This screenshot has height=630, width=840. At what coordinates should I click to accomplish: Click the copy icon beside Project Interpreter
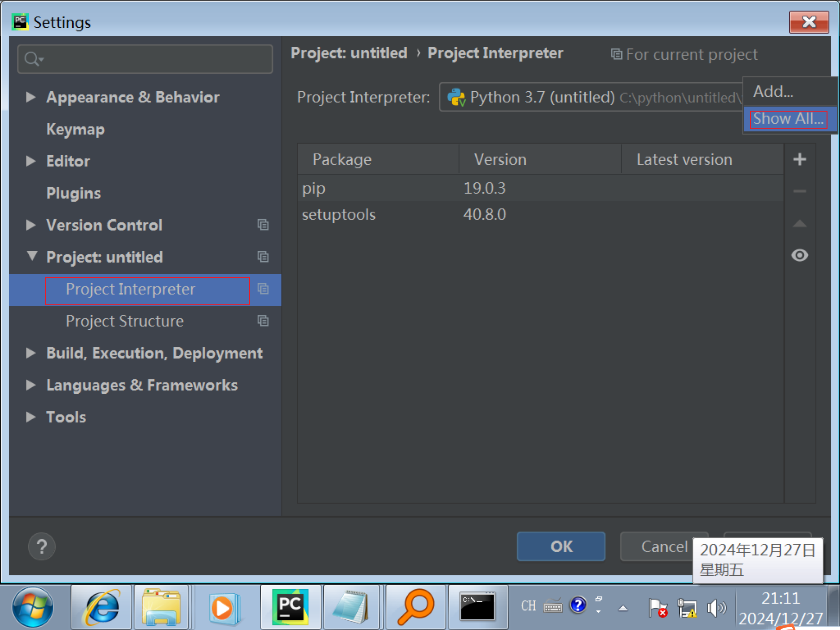(x=263, y=289)
